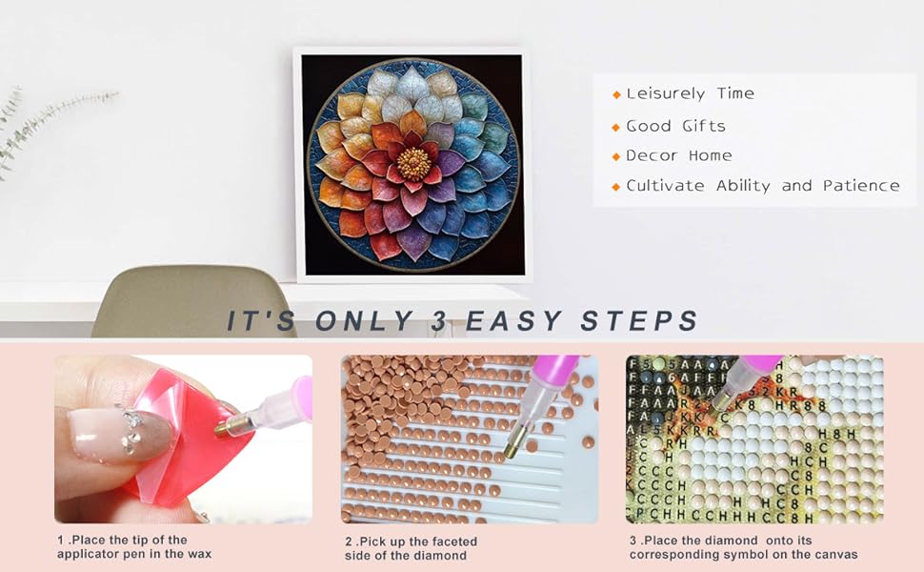Click the yellow flower center of the mandala

tap(413, 165)
